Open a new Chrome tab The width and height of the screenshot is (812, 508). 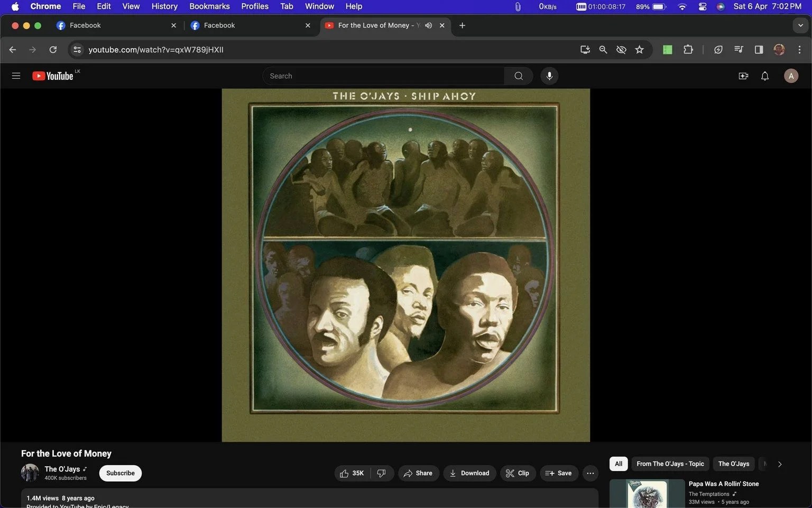462,25
